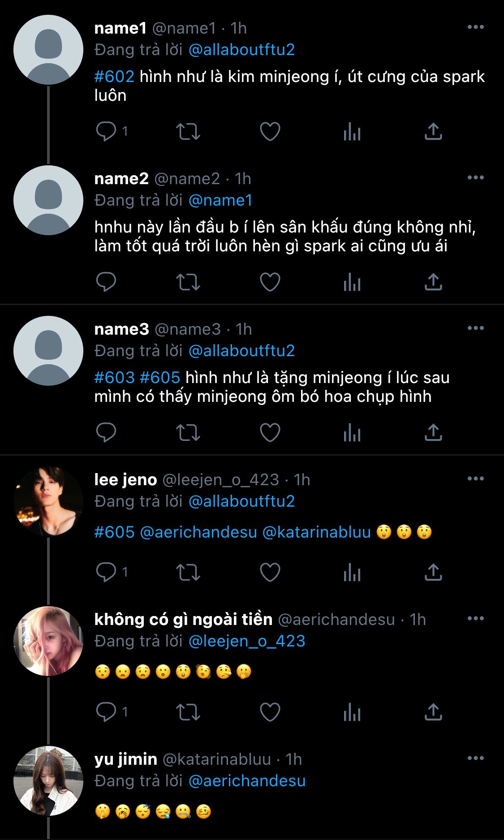504x840 pixels.
Task: Reply to name3's tweet
Action: (106, 433)
